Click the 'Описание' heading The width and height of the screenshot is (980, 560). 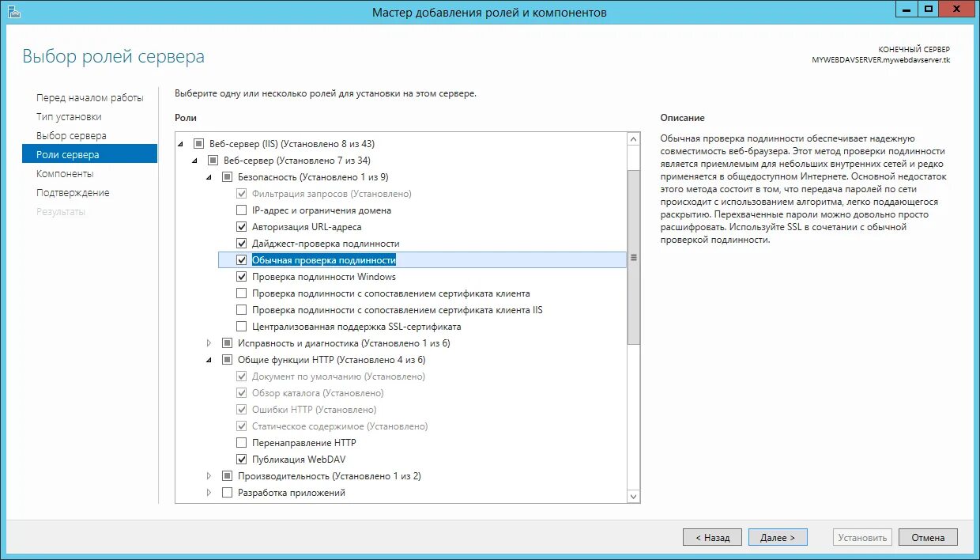coord(682,118)
